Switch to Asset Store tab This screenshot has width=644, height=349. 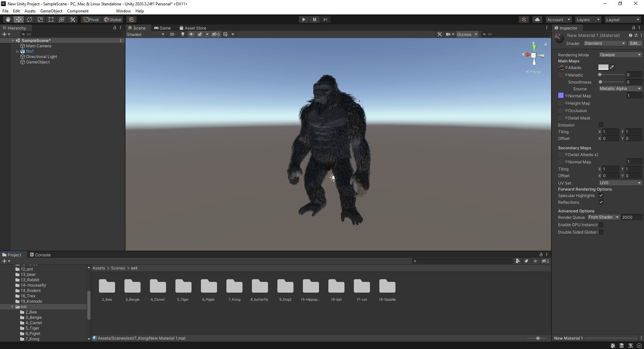pos(193,28)
